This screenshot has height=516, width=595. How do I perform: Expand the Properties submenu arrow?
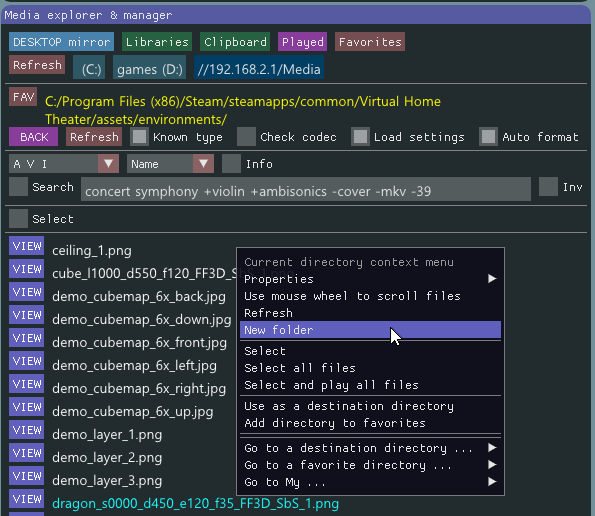point(492,279)
